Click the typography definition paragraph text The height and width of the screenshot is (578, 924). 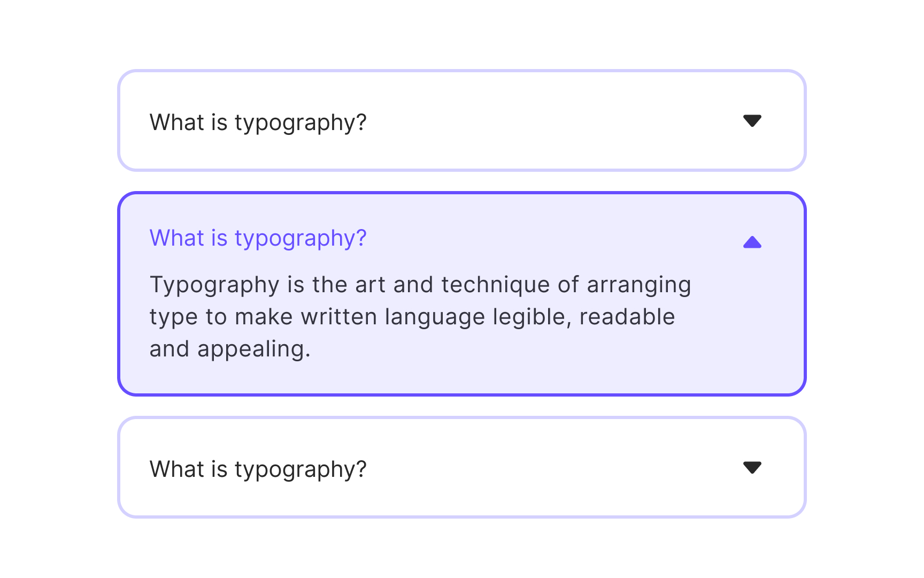pyautogui.click(x=420, y=316)
